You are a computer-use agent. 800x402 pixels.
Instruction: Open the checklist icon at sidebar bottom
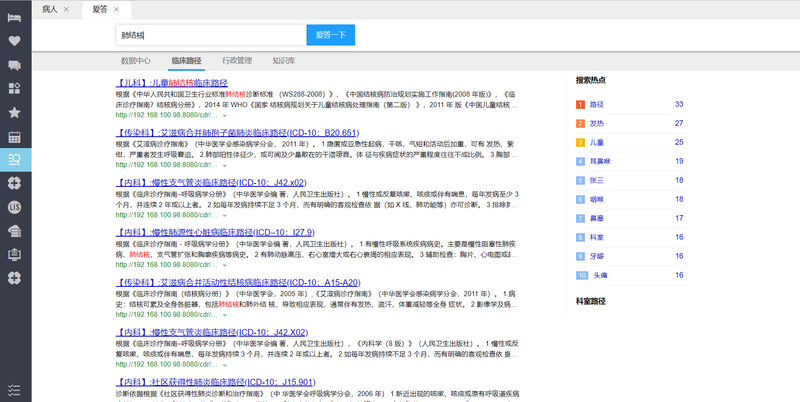[14, 390]
